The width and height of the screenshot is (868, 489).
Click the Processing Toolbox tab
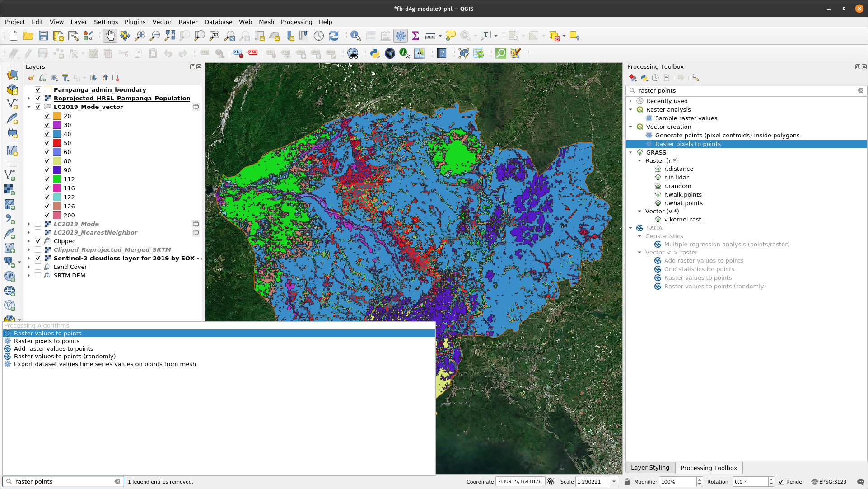coord(709,467)
